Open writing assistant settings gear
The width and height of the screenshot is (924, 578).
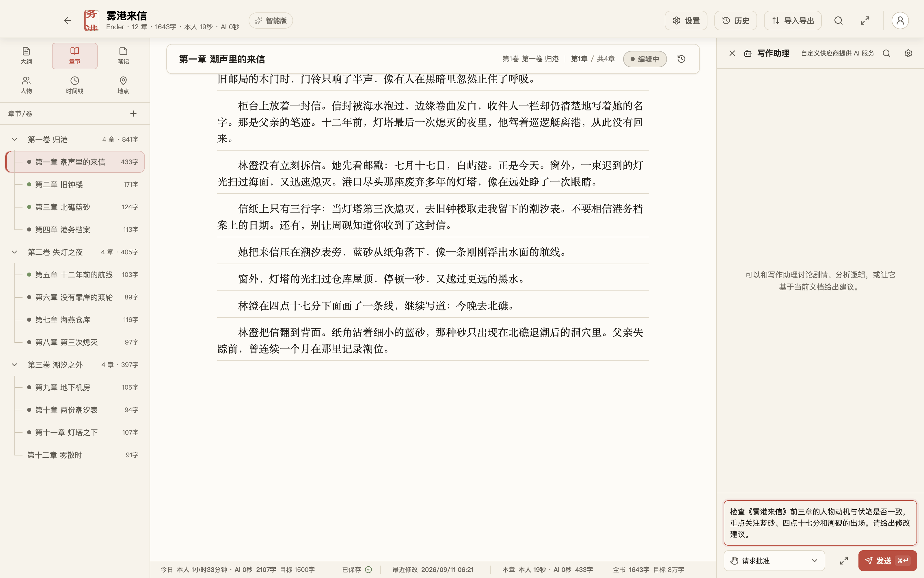tap(908, 53)
